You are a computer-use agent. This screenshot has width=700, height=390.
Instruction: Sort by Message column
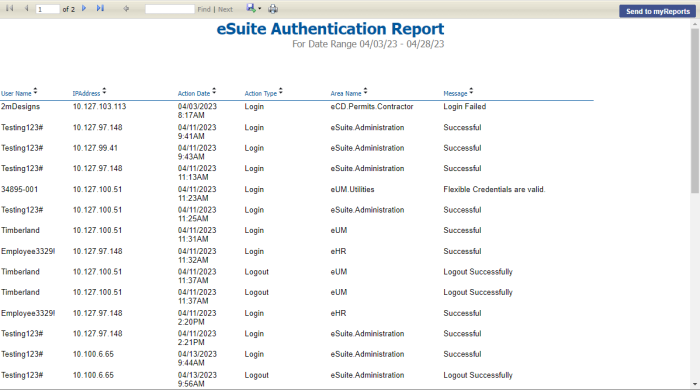(x=471, y=91)
